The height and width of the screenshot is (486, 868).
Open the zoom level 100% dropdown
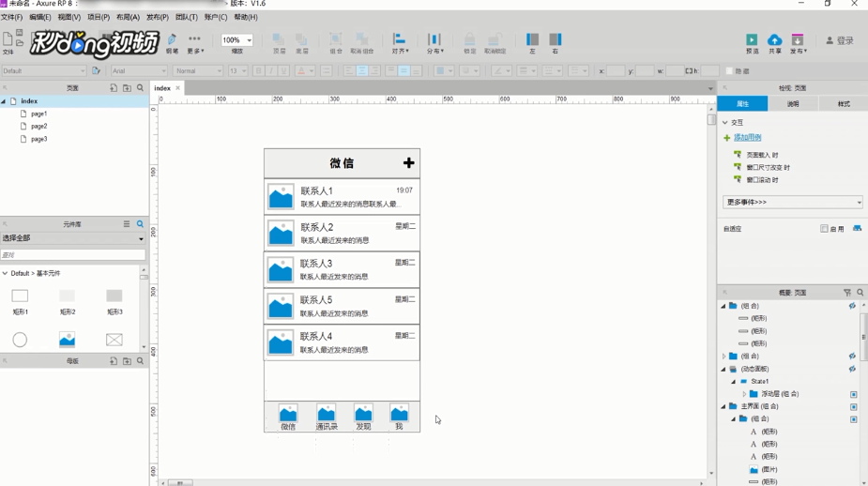(x=236, y=40)
